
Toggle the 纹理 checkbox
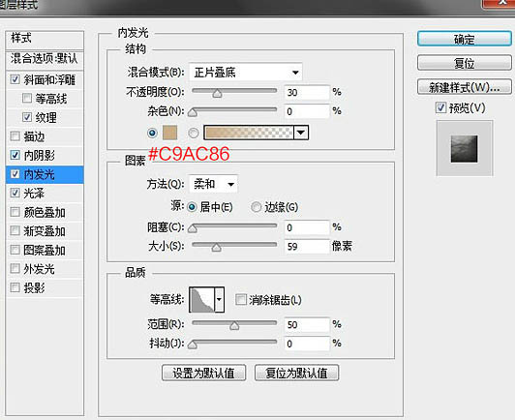(27, 117)
